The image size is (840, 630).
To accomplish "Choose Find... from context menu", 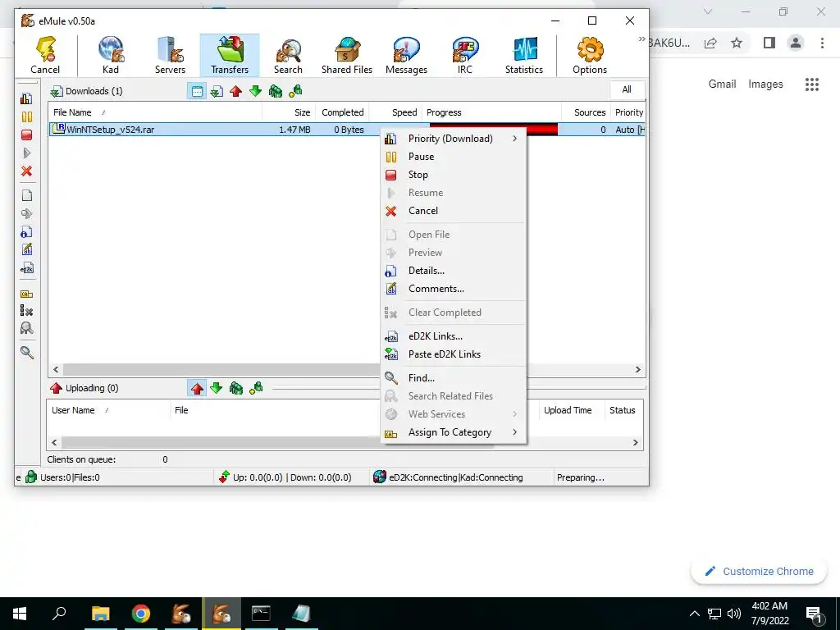I will (x=453, y=377).
